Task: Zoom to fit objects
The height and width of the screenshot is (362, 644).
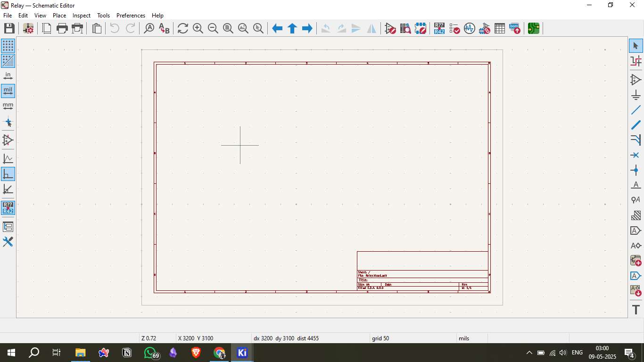Action: coord(243,28)
